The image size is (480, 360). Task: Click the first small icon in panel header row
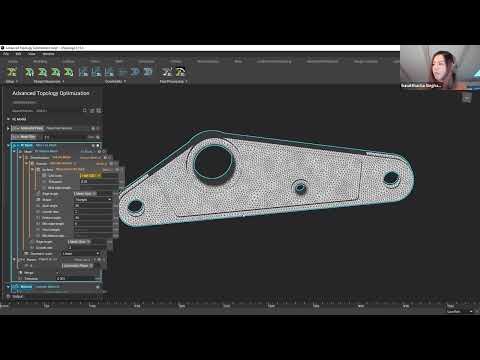tap(85, 110)
